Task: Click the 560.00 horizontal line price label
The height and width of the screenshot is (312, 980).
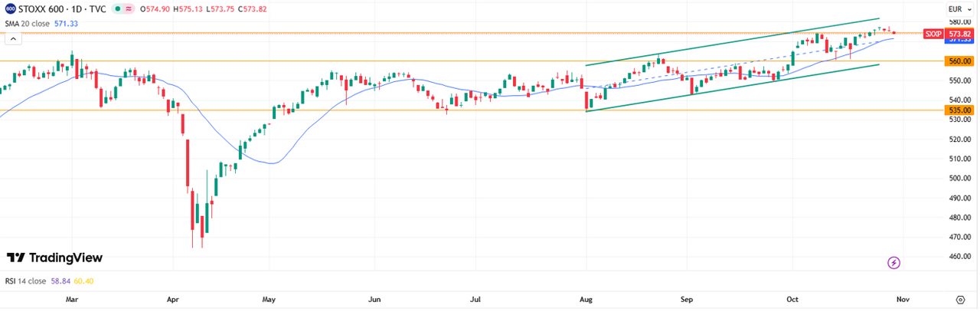Action: tap(959, 61)
